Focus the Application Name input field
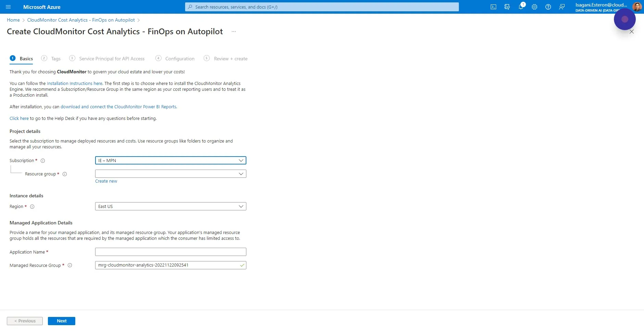Viewport: 644px width, 332px height. pyautogui.click(x=170, y=252)
